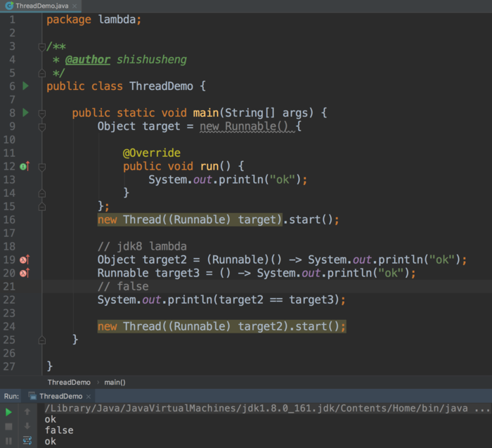Click line number 27 in the gutter
The width and height of the screenshot is (492, 448).
[9, 366]
